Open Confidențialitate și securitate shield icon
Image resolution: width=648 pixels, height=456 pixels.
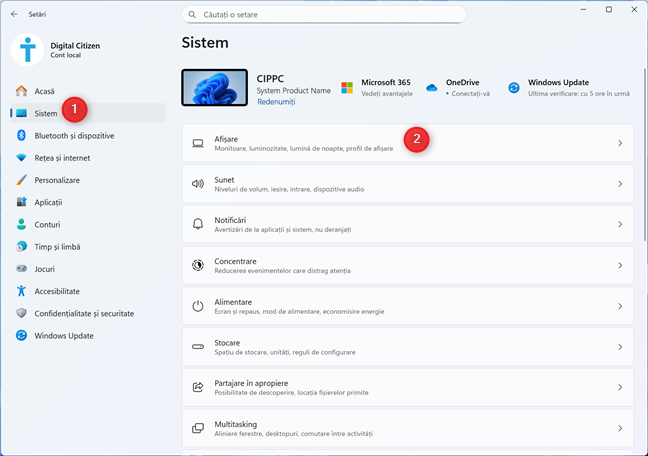coord(21,313)
